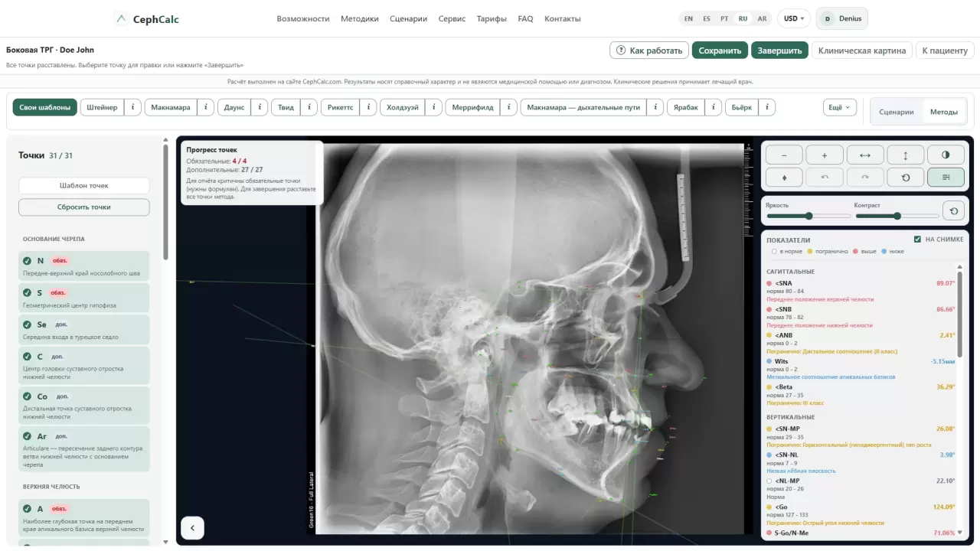Open Возможности in top navigation
980x551 pixels.
[303, 18]
